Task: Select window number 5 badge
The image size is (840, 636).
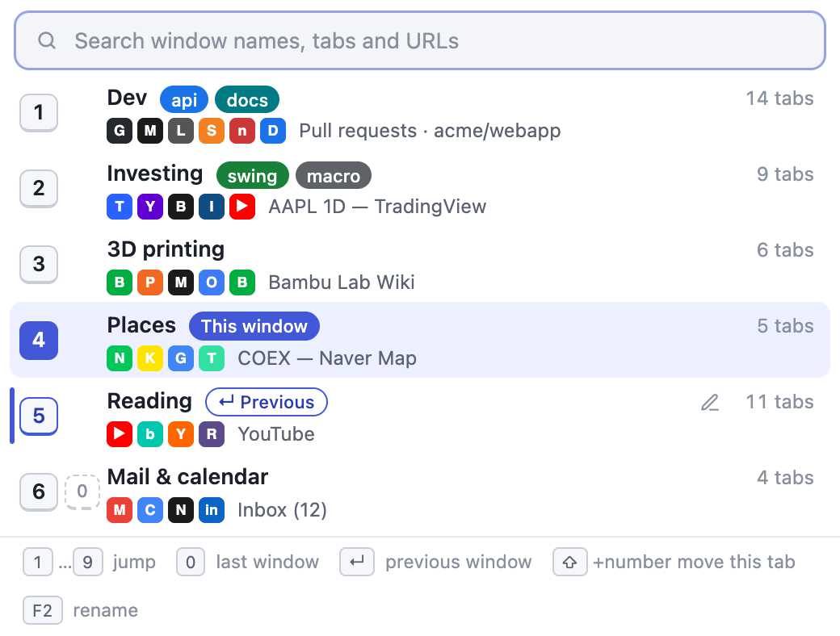Action: click(39, 416)
